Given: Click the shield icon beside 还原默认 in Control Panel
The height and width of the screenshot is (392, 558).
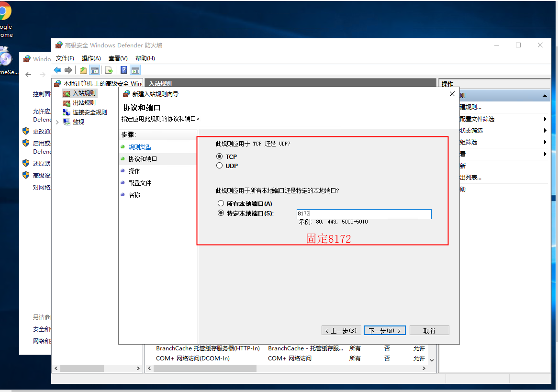Looking at the screenshot, I should pos(26,163).
